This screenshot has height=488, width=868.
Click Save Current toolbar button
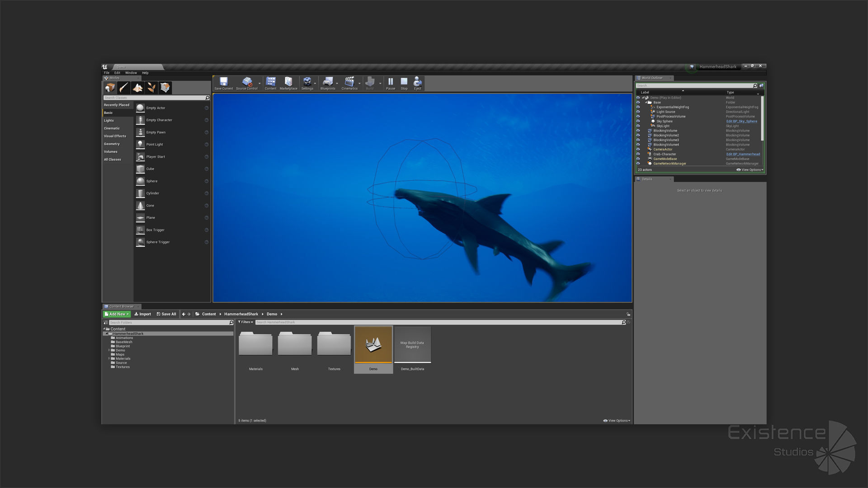(224, 84)
